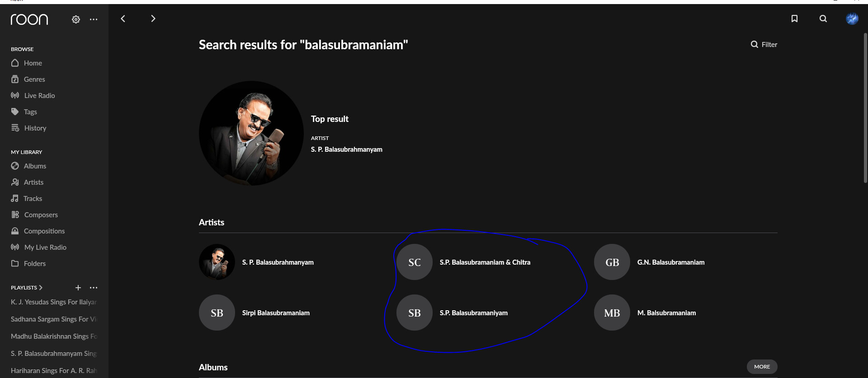Open bookmarks icon in top bar
Screen dimensions: 868x378
(x=794, y=19)
